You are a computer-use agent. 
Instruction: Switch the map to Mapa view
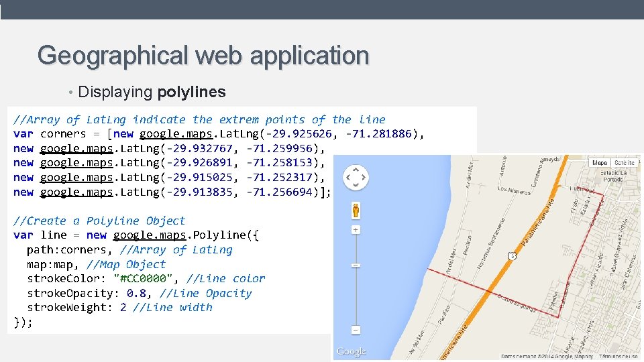pos(599,162)
